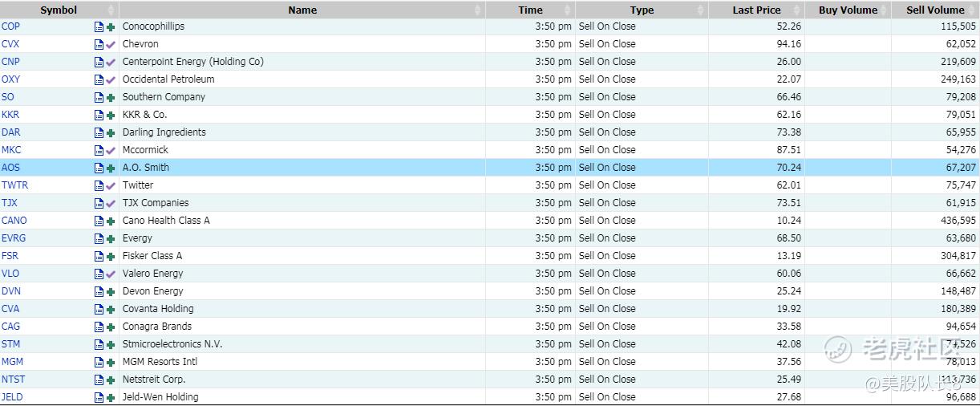Sort the table by Name column header

[x=302, y=10]
